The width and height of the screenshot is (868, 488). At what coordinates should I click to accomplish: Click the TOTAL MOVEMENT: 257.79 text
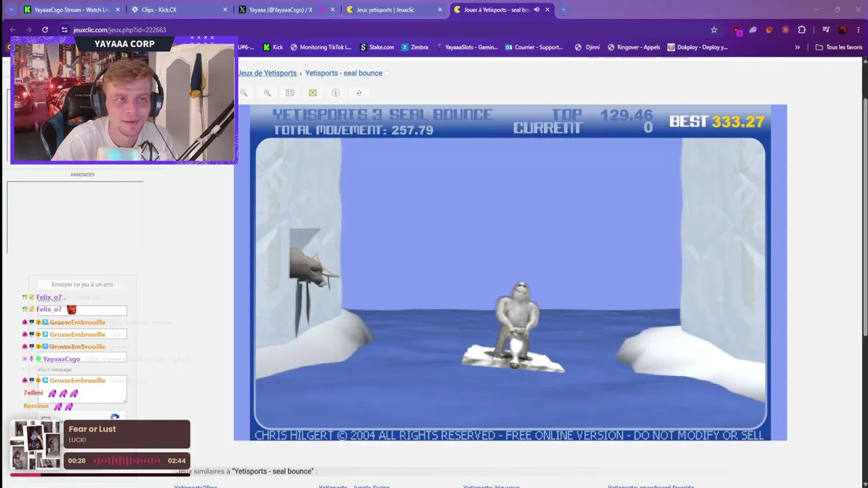(x=353, y=130)
